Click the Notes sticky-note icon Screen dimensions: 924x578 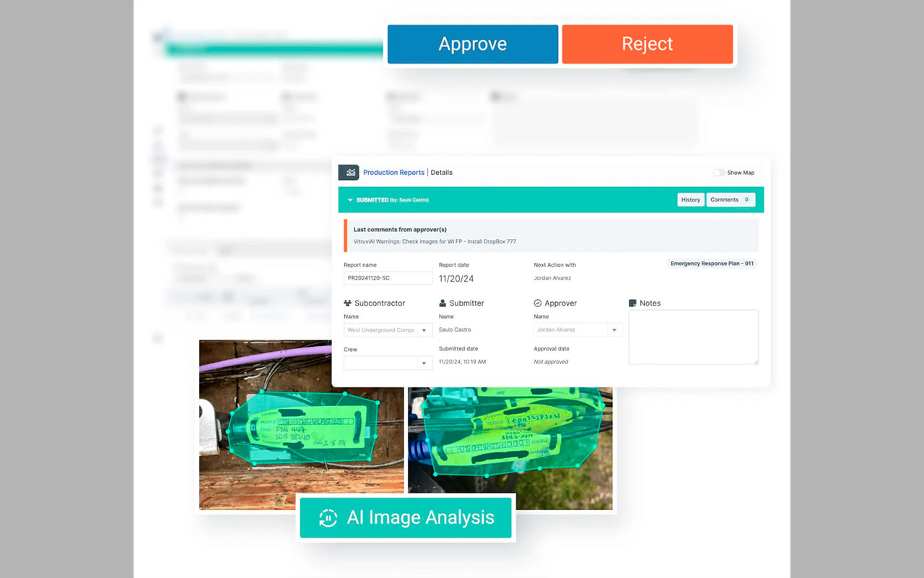(633, 303)
